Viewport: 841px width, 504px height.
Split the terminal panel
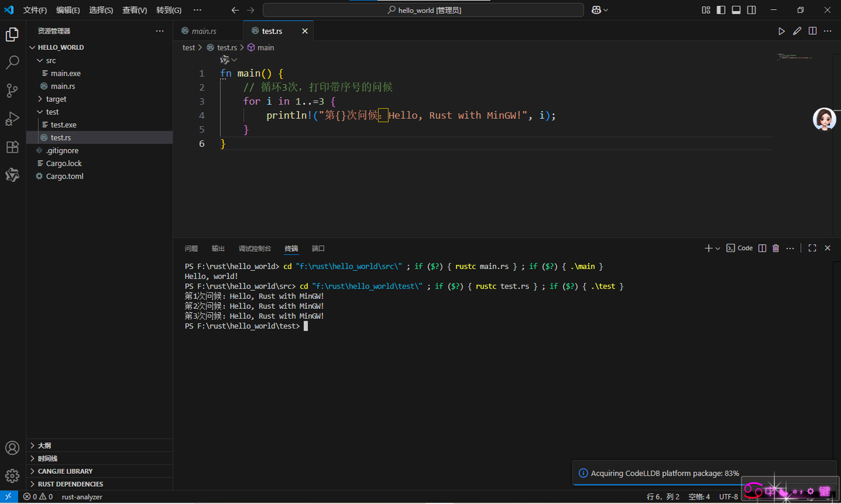762,248
